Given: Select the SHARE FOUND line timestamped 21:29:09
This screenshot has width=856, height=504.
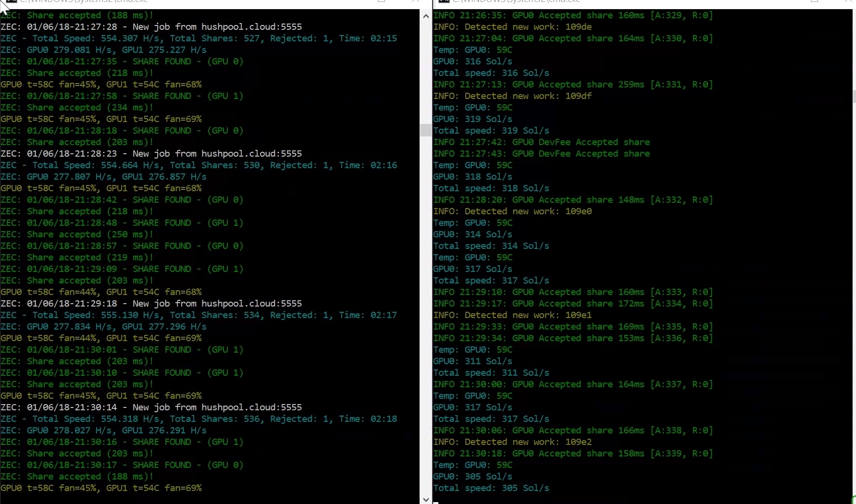Looking at the screenshot, I should (x=122, y=269).
